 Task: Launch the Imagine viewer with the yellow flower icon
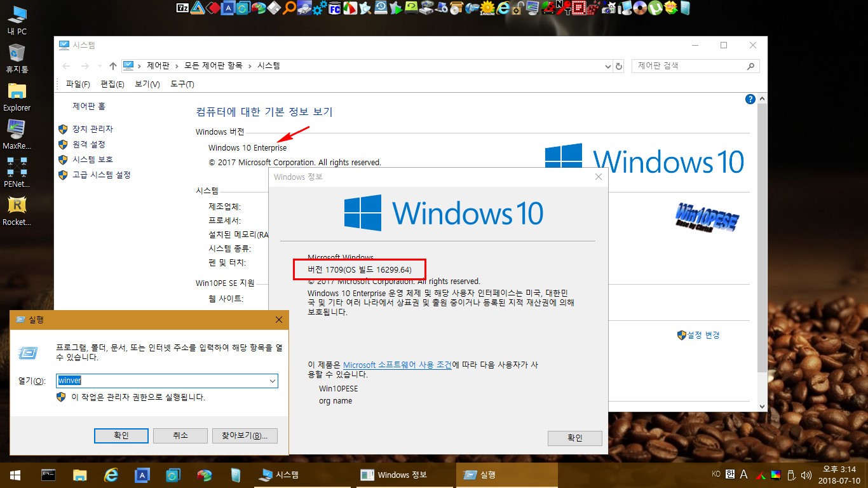(x=487, y=8)
